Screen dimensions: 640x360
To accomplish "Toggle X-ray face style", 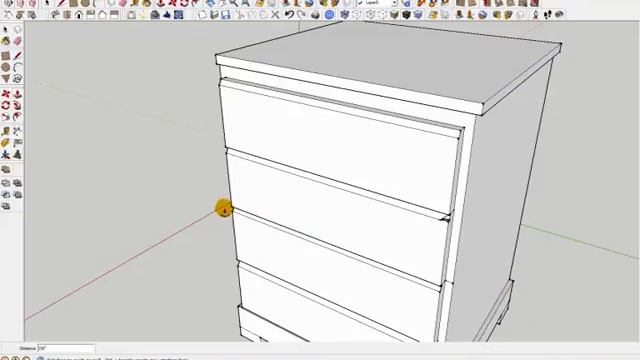I will tap(345, 15).
